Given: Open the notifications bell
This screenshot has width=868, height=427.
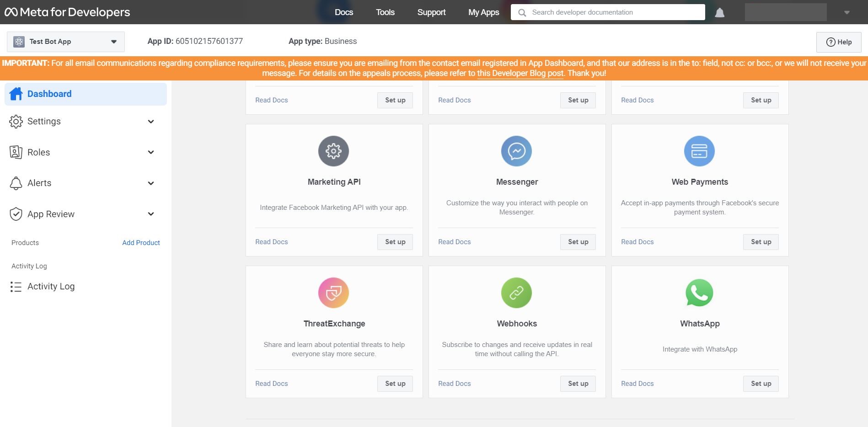Looking at the screenshot, I should [719, 12].
